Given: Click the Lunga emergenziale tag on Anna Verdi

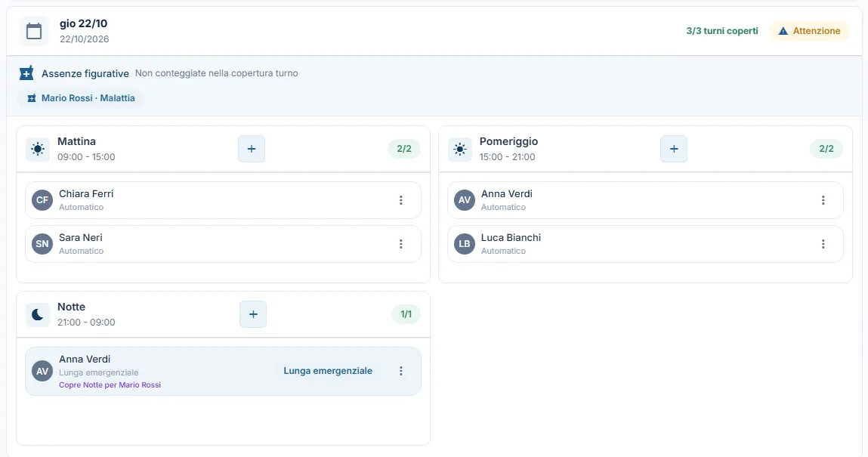Looking at the screenshot, I should coord(328,371).
